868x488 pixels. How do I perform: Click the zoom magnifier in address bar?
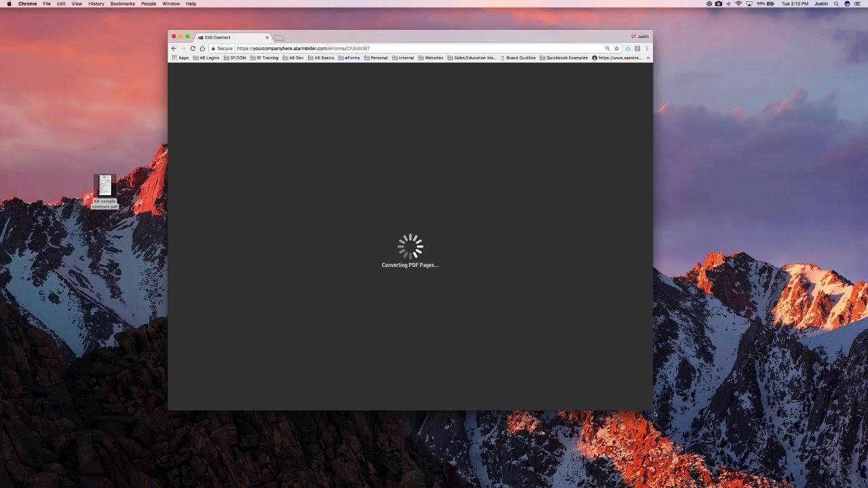click(x=608, y=48)
